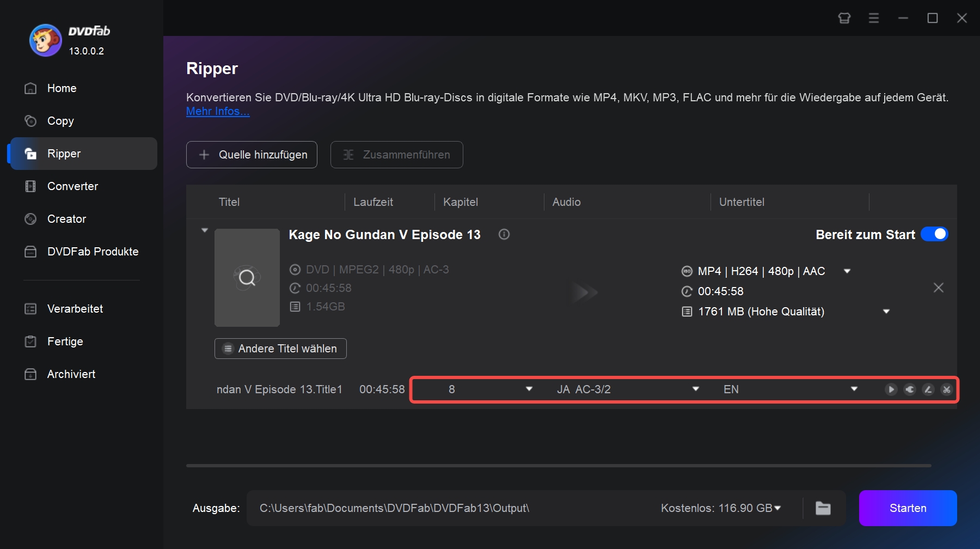The width and height of the screenshot is (980, 549).
Task: Browse output folder icon
Action: (823, 508)
